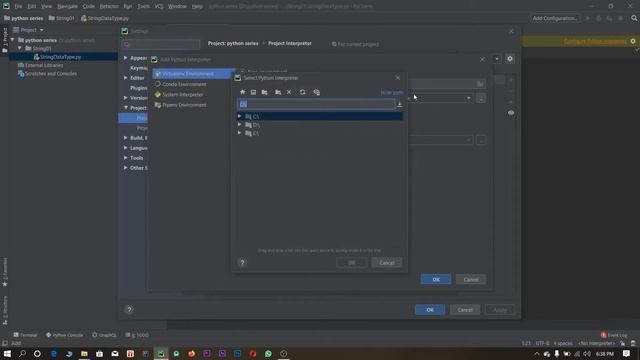Viewport: 640px width, 360px height.
Task: Click the Cortana circle icon on taskbar
Action: click(x=37, y=353)
